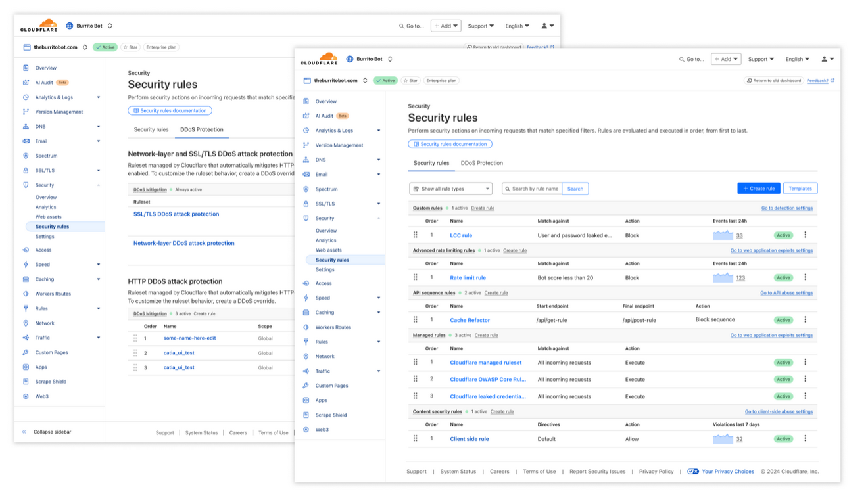Open Network-layer DDoS attack protection in back window
Image resolution: width=868 pixels, height=502 pixels.
tap(183, 243)
